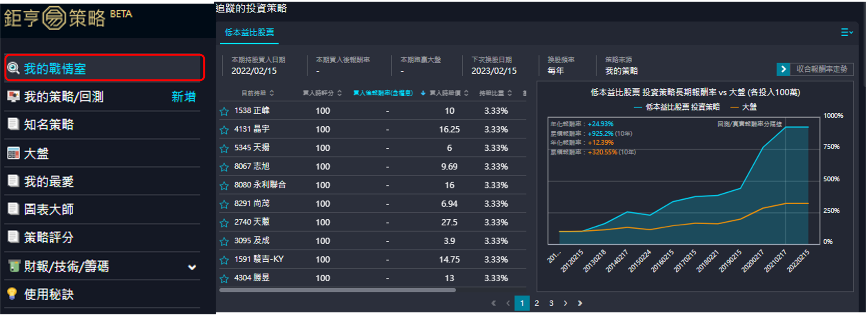The width and height of the screenshot is (868, 316).
Task: Click the icon beside 財報/技術/籌碼
Action: click(x=14, y=266)
